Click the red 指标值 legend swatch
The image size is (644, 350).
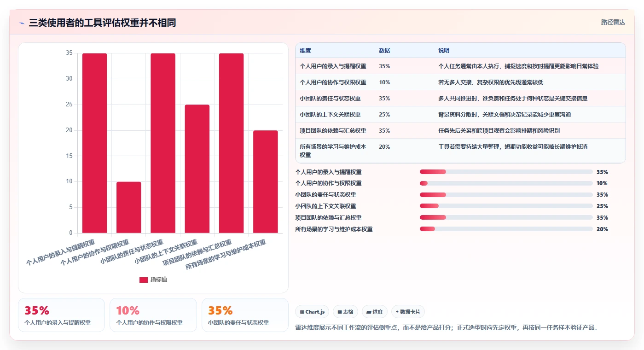144,280
